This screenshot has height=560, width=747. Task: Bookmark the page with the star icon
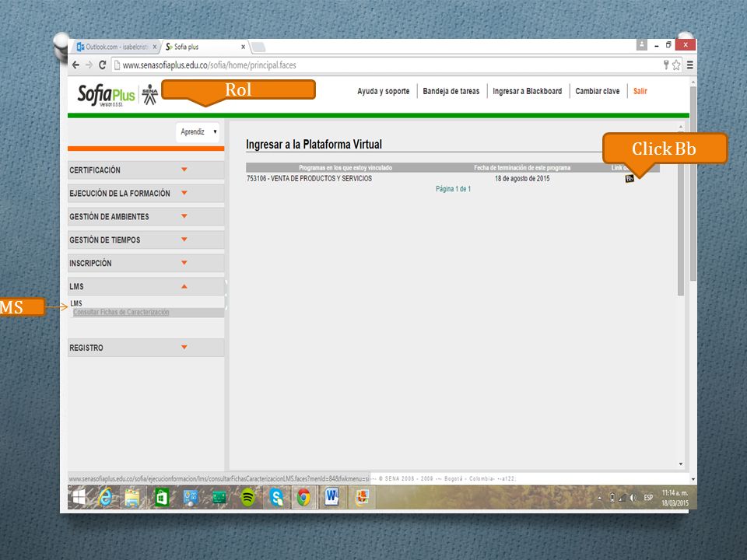coord(676,65)
